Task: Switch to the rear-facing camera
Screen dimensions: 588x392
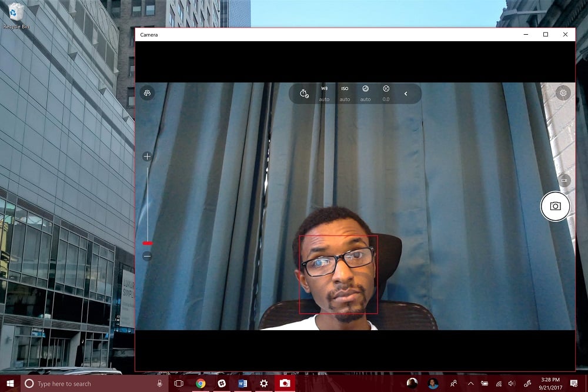Action: click(x=147, y=93)
